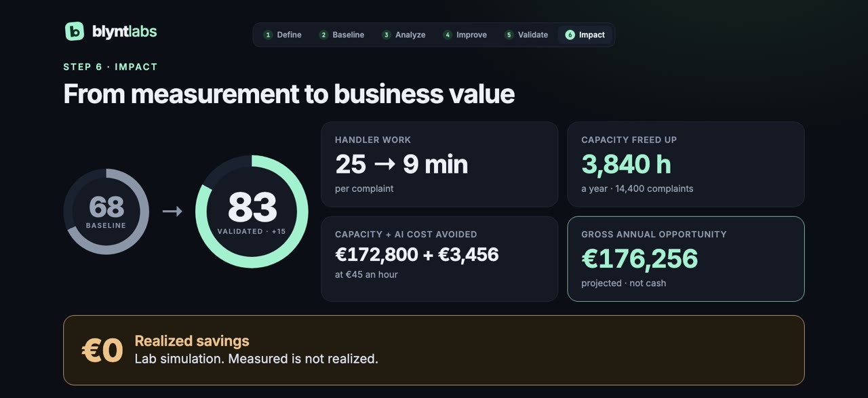868x398 pixels.
Task: Click the step 2 number badge
Action: point(323,35)
